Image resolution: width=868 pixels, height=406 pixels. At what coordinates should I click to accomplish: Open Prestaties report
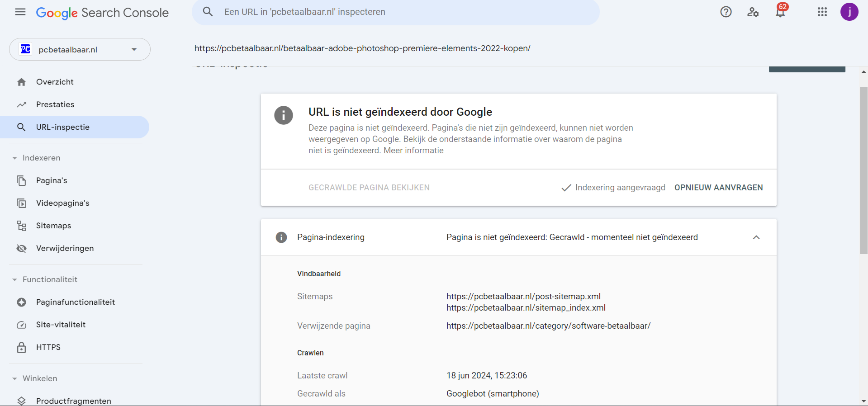[75, 104]
